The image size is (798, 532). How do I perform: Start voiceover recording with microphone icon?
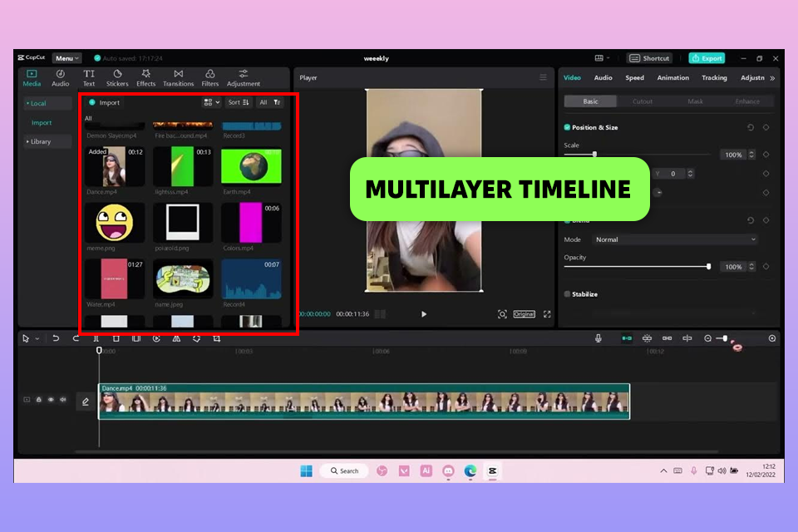(x=598, y=338)
